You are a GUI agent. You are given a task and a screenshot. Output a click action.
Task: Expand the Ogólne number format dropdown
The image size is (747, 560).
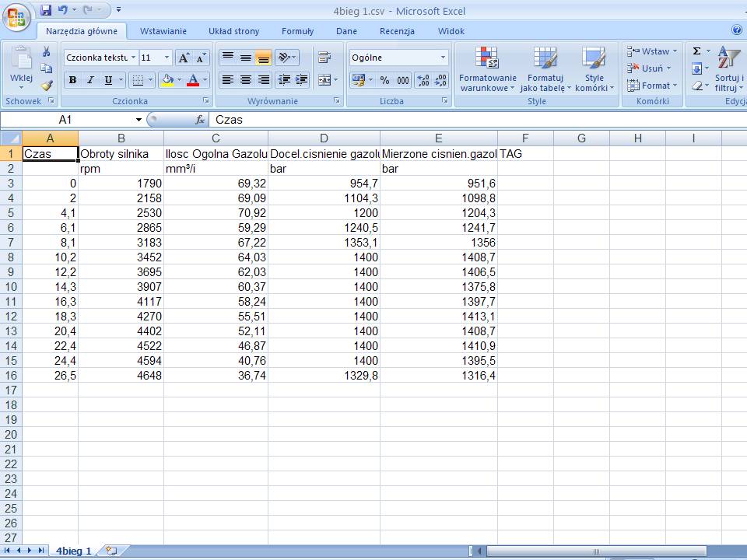(x=443, y=58)
